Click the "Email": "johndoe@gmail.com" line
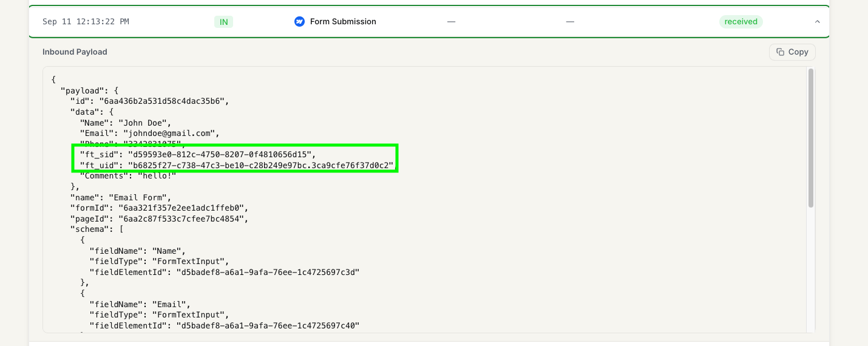Screen dimensions: 868x346 [149, 133]
